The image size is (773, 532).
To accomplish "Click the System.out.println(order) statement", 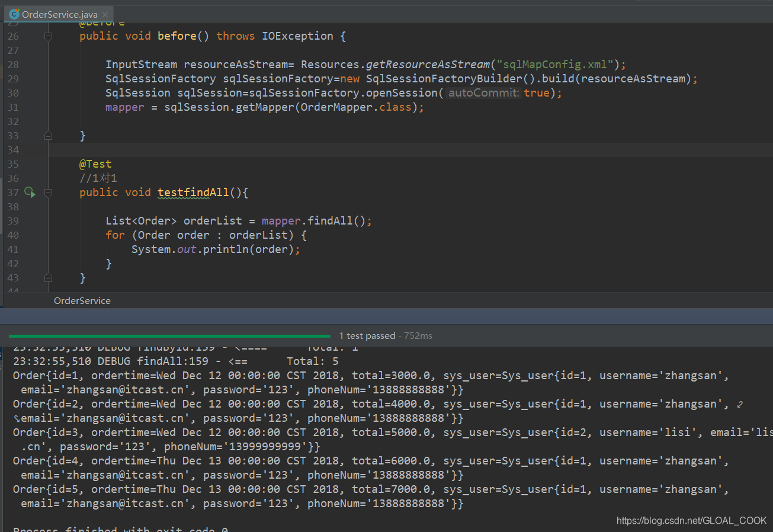I will pos(216,249).
